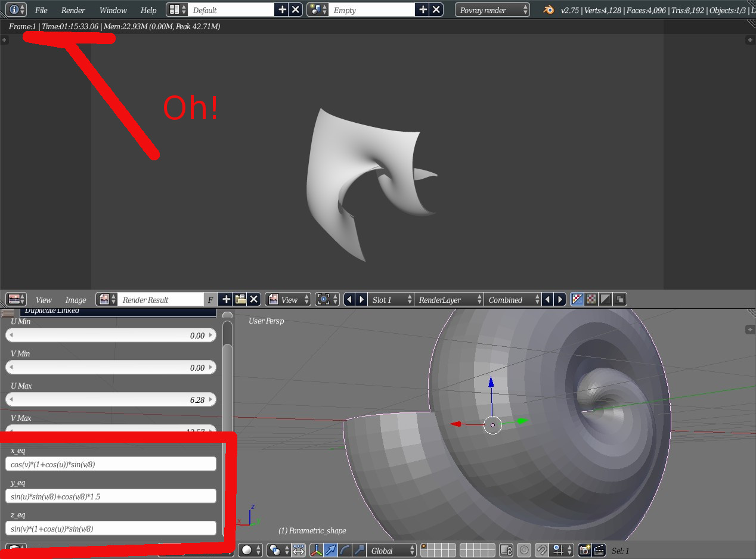Click the U Max value slider
This screenshot has height=559, width=756.
click(111, 400)
